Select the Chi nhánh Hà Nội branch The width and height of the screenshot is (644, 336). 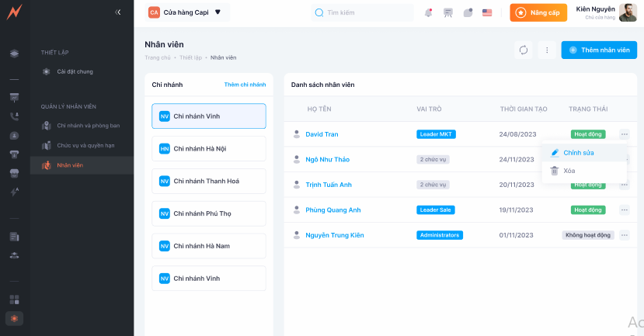click(x=209, y=148)
